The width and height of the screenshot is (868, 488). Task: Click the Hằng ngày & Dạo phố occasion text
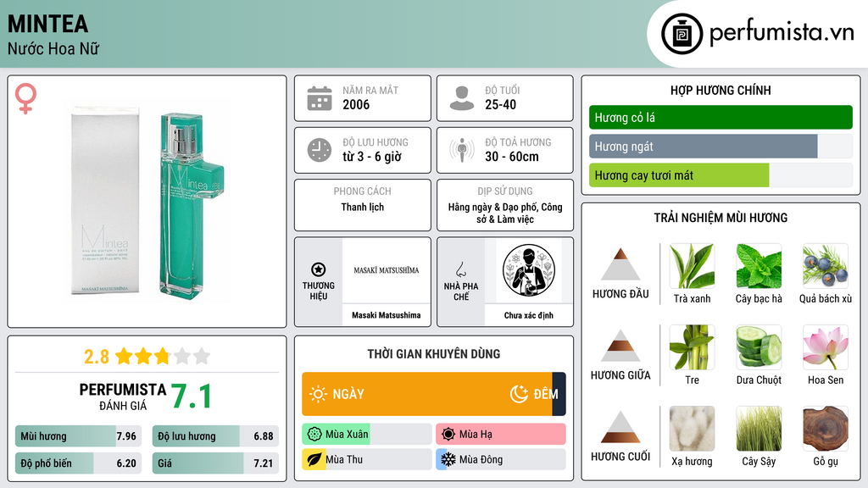click(x=505, y=213)
